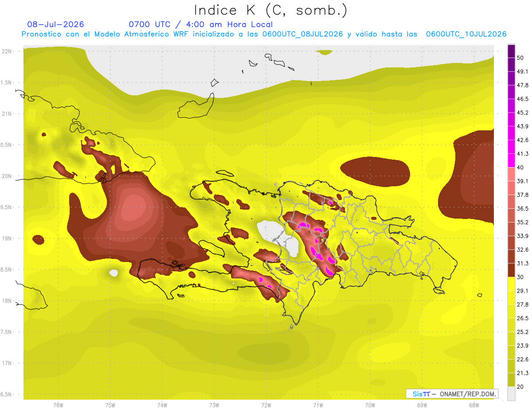Viewport: 532px width, 411px height.
Task: Click the '68W' longitude label
Action: 474,405
